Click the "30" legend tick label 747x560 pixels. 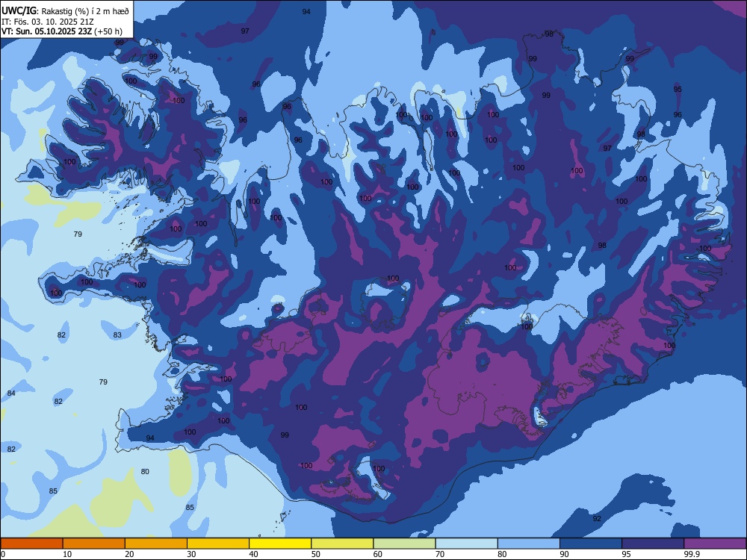pyautogui.click(x=191, y=554)
